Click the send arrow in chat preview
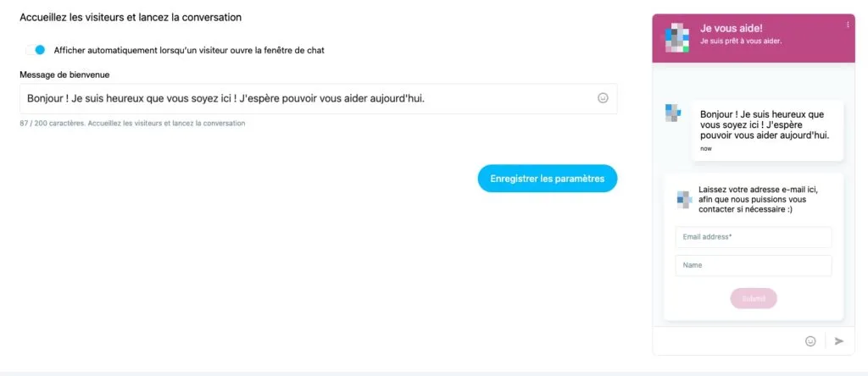The image size is (868, 376). click(839, 341)
